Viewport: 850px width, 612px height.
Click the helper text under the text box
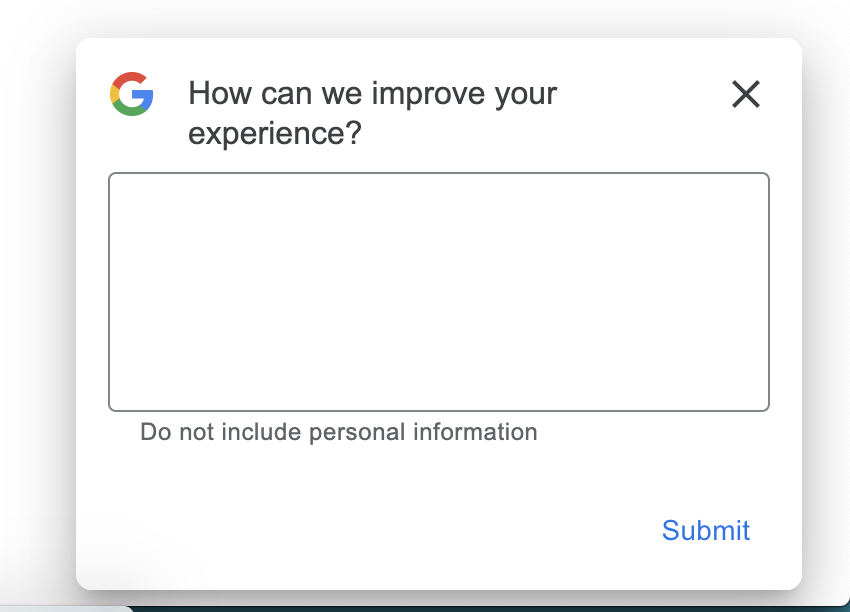339,432
